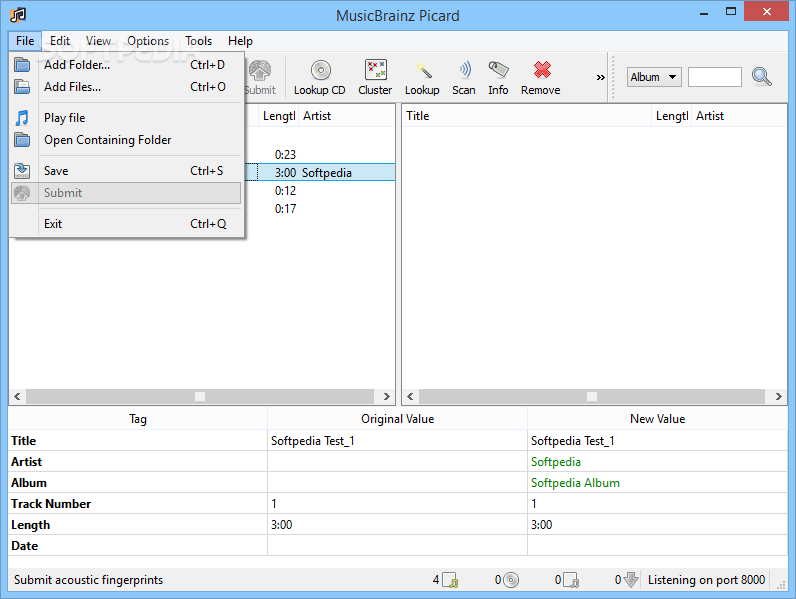Click the right pane horizontal scrollbar thumb
Image resolution: width=796 pixels, height=599 pixels.
(592, 396)
